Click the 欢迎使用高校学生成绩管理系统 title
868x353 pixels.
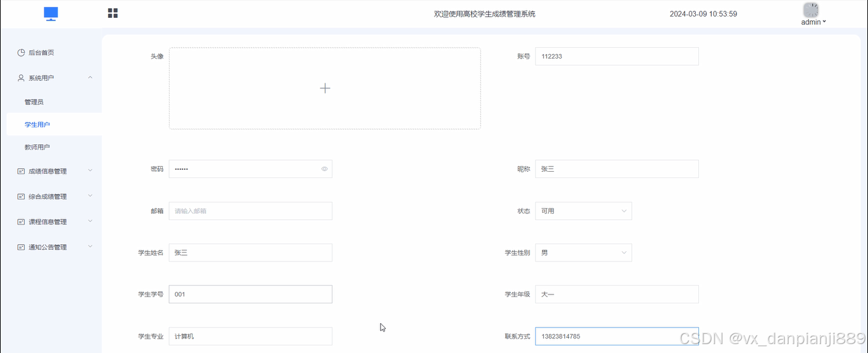485,14
